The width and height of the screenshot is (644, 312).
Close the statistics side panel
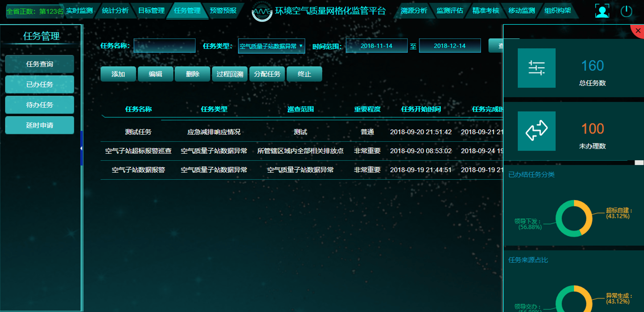[638, 31]
